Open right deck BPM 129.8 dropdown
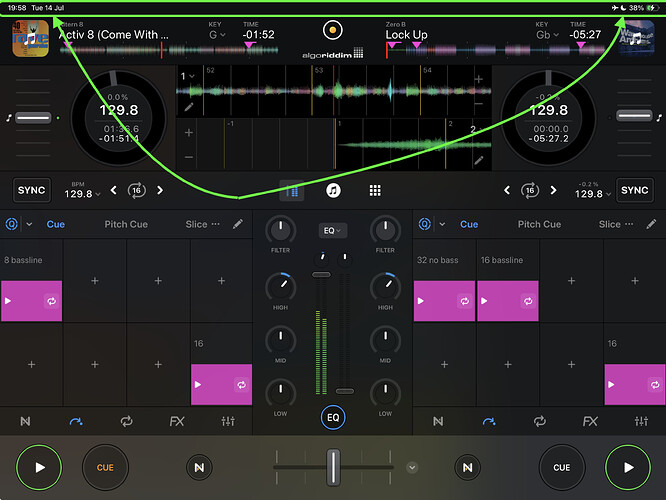 [593, 194]
